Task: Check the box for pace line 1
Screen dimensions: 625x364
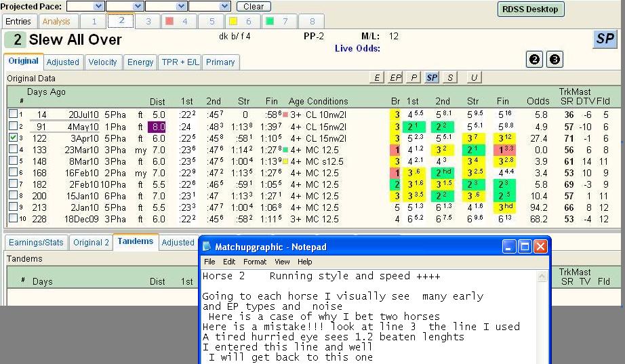Action: click(13, 114)
